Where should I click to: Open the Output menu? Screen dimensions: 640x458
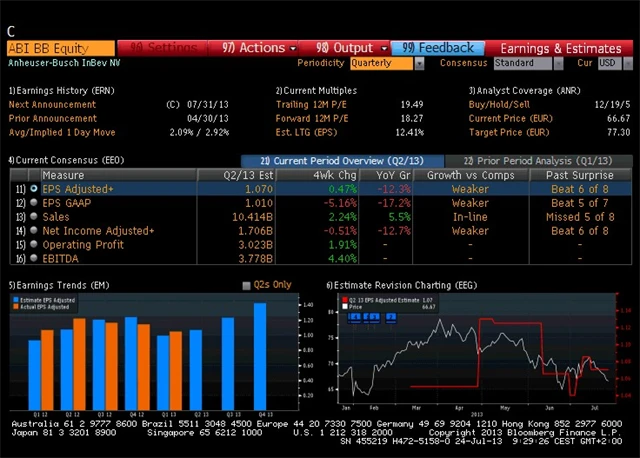[346, 47]
